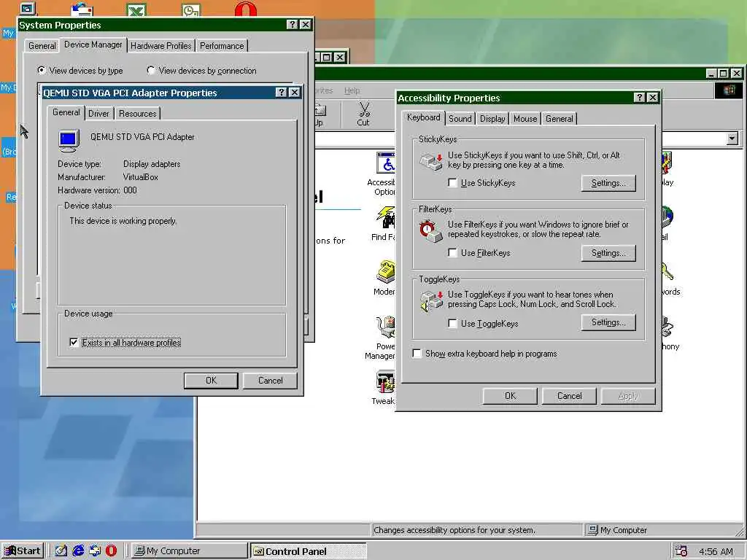The height and width of the screenshot is (560, 747).
Task: Open the General tab in Accessibility Properties
Action: (x=560, y=119)
